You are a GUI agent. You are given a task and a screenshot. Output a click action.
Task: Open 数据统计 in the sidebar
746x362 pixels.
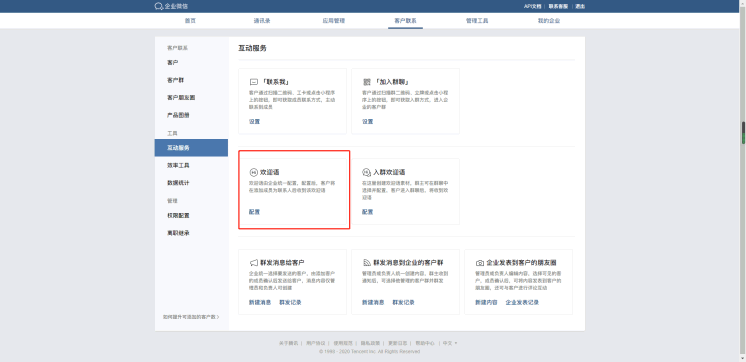point(191,183)
